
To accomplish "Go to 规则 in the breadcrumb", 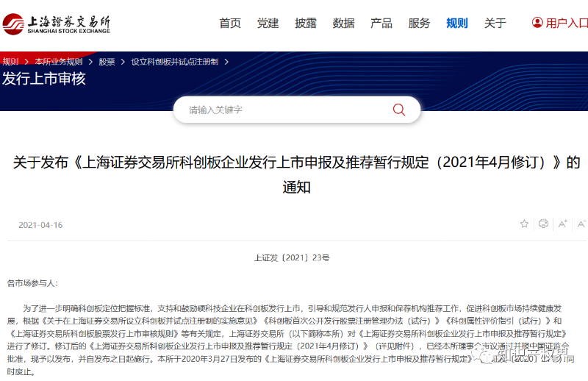I will pyautogui.click(x=10, y=62).
